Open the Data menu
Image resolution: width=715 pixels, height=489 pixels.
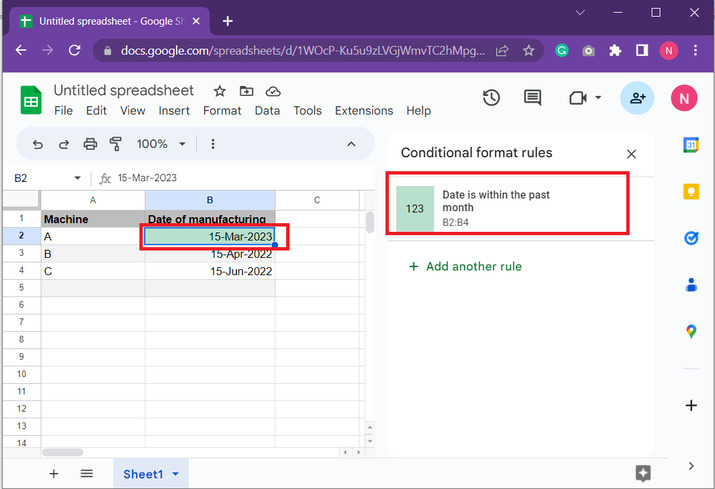point(267,111)
